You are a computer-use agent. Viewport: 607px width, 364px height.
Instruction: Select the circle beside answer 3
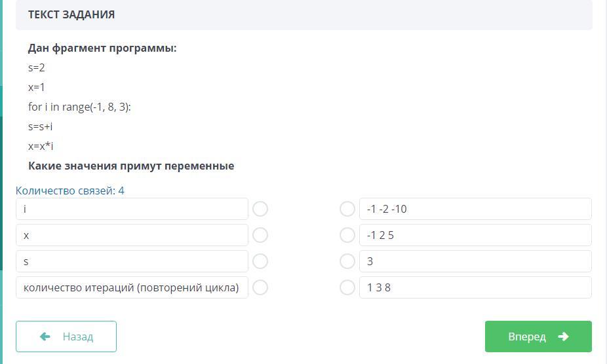(x=347, y=261)
